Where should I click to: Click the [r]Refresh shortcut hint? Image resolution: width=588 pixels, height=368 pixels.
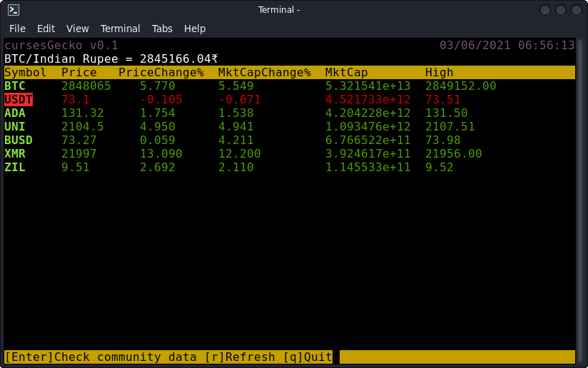[240, 357]
